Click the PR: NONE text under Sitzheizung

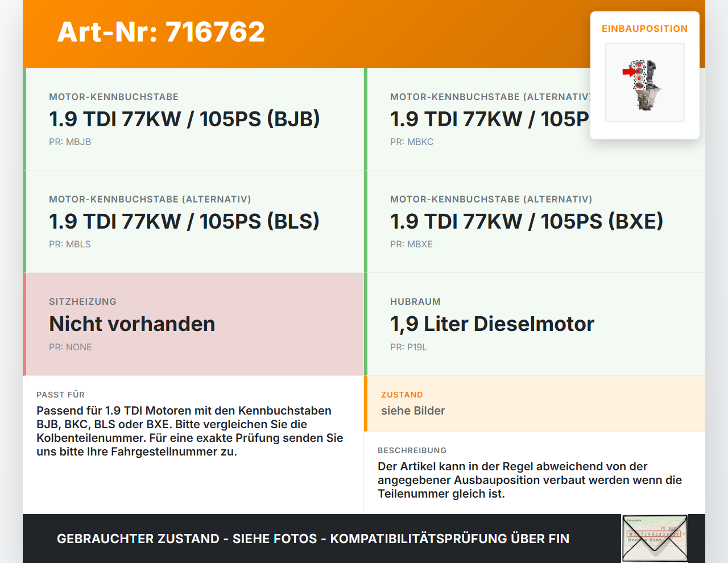tap(71, 347)
